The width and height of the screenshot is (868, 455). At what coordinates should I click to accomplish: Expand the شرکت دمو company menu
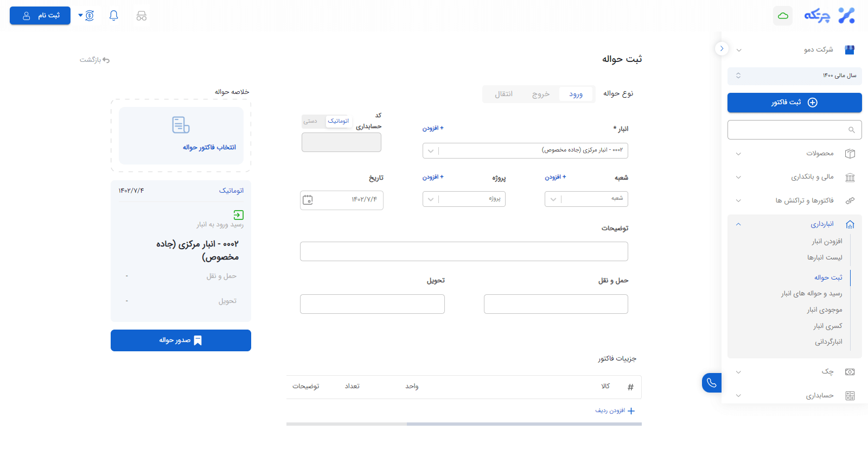[739, 50]
